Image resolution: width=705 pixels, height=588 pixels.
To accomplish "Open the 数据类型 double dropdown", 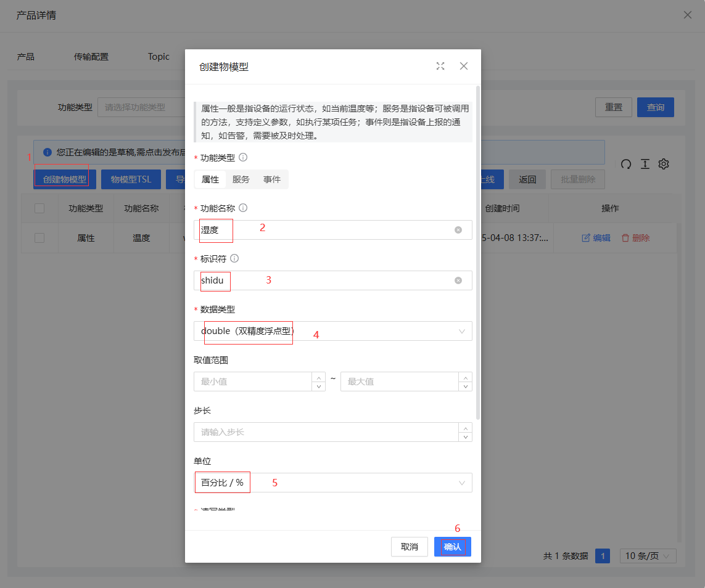I will pos(333,331).
